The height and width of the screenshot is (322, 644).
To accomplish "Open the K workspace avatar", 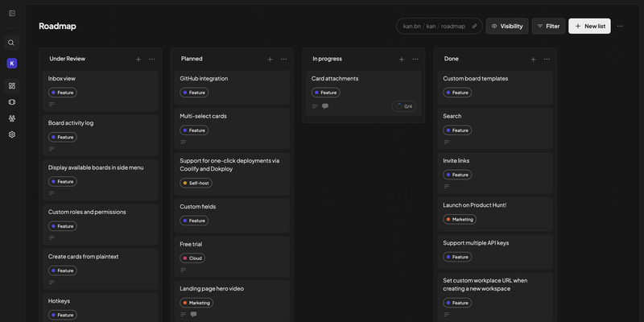I will [12, 64].
